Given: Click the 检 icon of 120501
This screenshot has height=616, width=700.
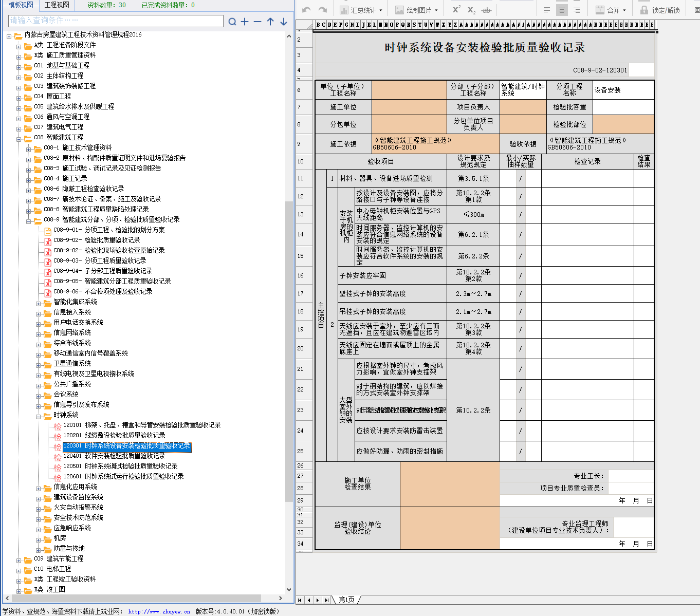Looking at the screenshot, I should click(x=58, y=468).
